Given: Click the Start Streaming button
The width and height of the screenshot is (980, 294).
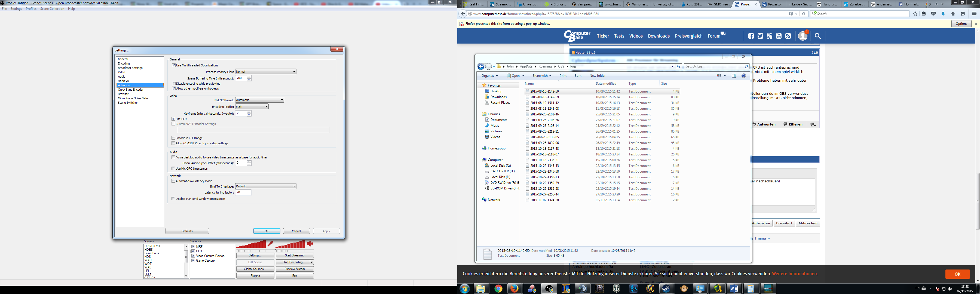Looking at the screenshot, I should (295, 256).
